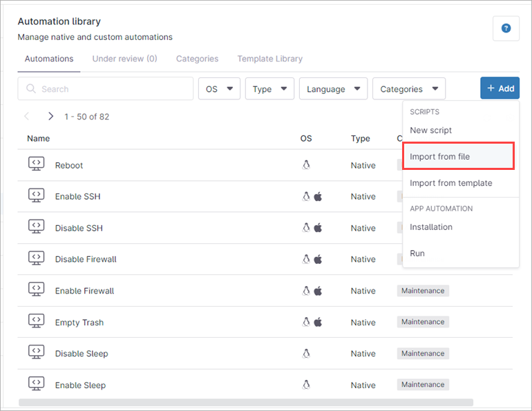Open the help question mark icon

pos(506,28)
